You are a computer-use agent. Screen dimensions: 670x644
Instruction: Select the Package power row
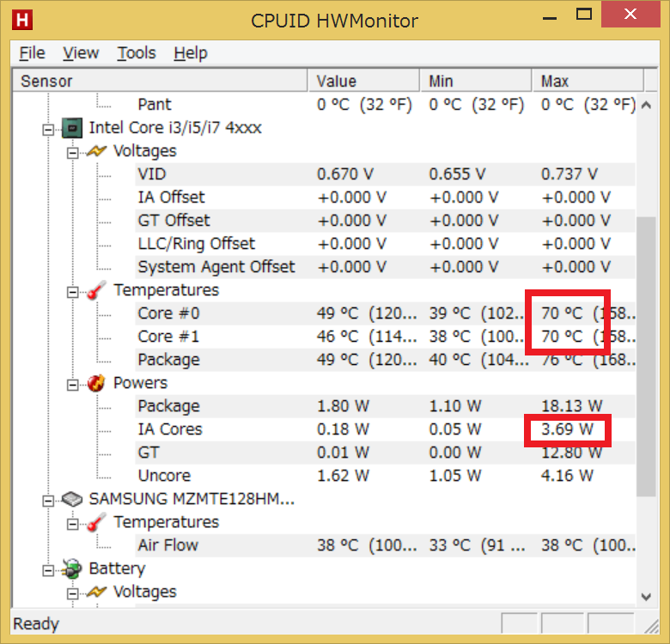click(x=386, y=406)
